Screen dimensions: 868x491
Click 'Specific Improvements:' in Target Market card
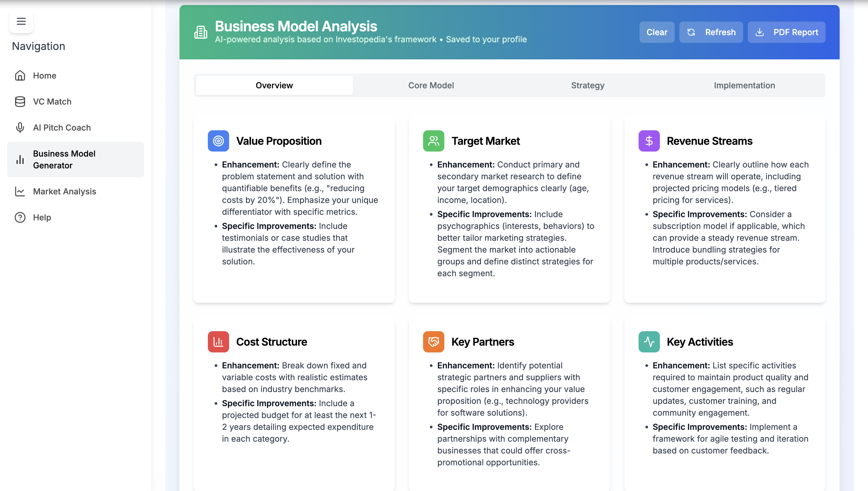(x=484, y=214)
